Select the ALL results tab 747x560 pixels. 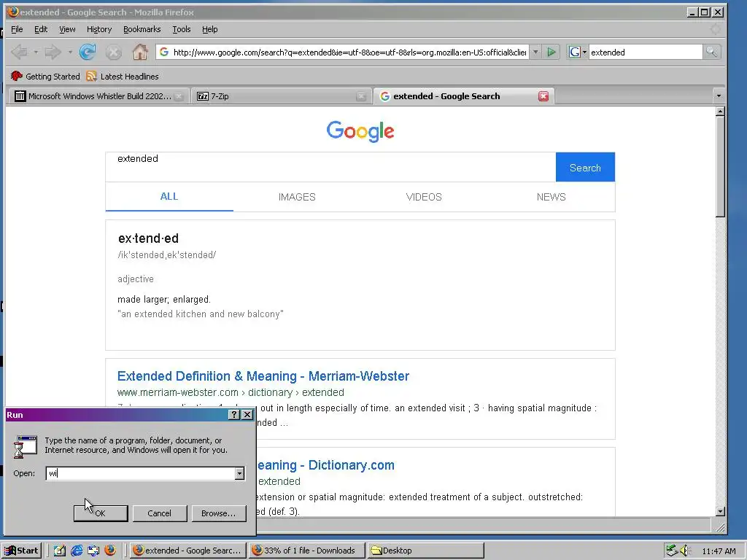click(x=169, y=197)
